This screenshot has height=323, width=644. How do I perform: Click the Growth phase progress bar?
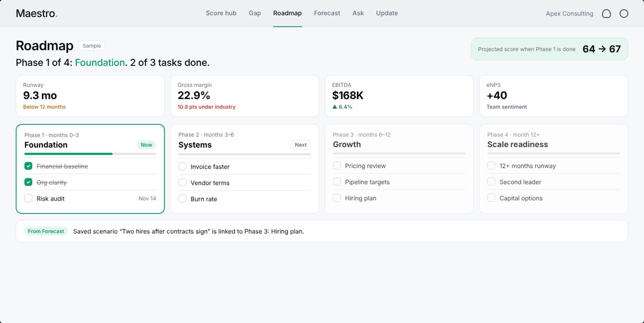tap(399, 153)
